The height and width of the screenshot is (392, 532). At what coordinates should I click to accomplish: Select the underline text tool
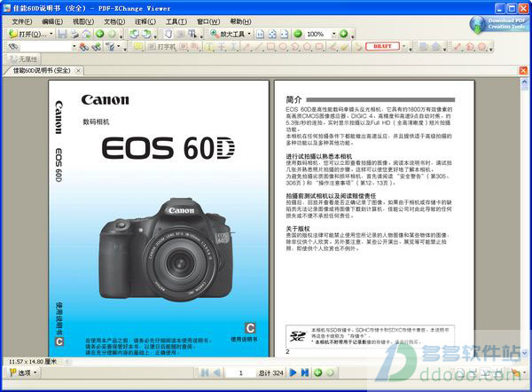point(234,47)
